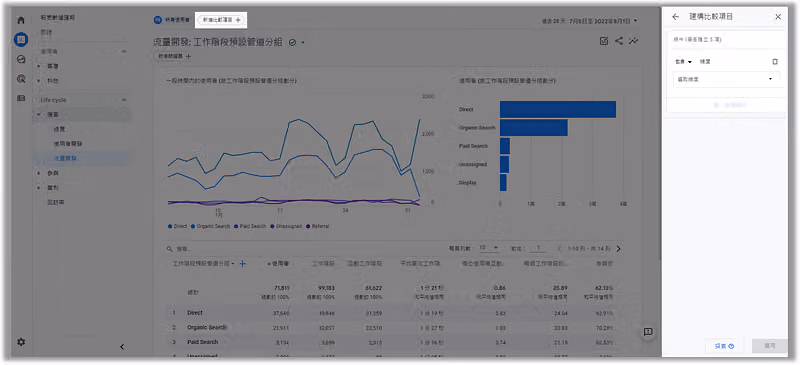800x365 pixels.
Task: Toggle the Direct legend entry under line chart
Action: tap(178, 226)
